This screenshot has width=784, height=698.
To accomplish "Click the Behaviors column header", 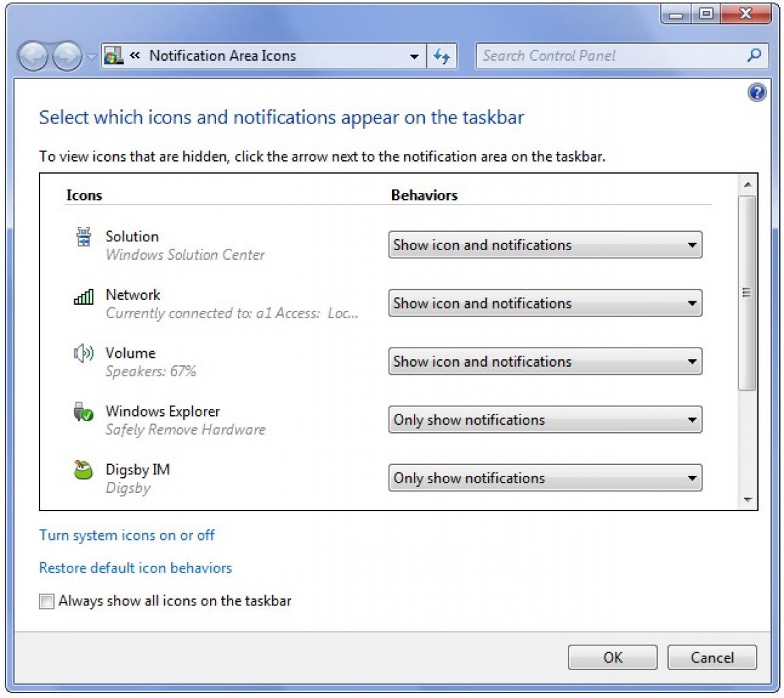I will (x=424, y=195).
